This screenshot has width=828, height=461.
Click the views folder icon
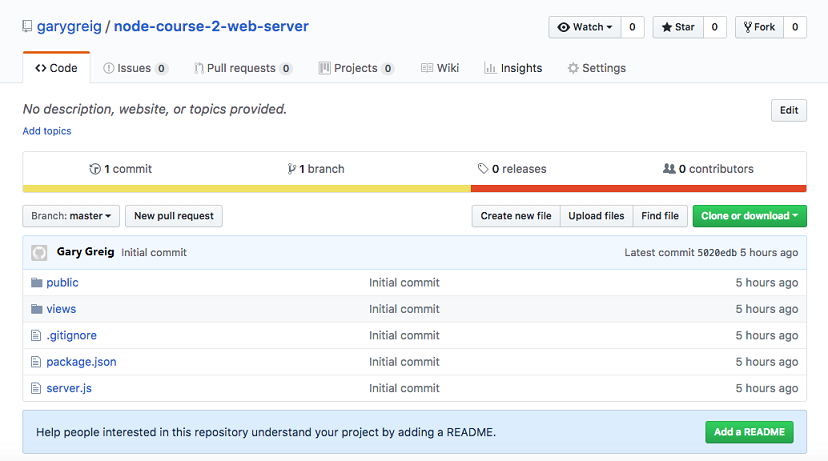pyautogui.click(x=37, y=309)
